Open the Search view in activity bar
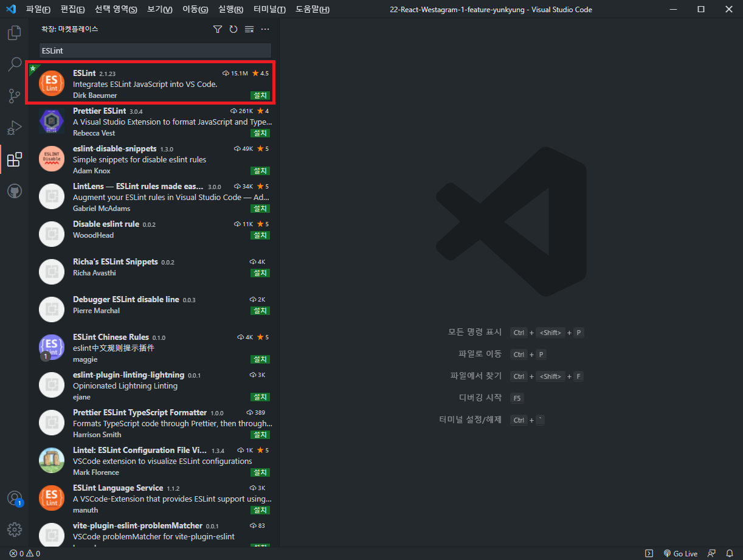The image size is (743, 560). pyautogui.click(x=14, y=64)
